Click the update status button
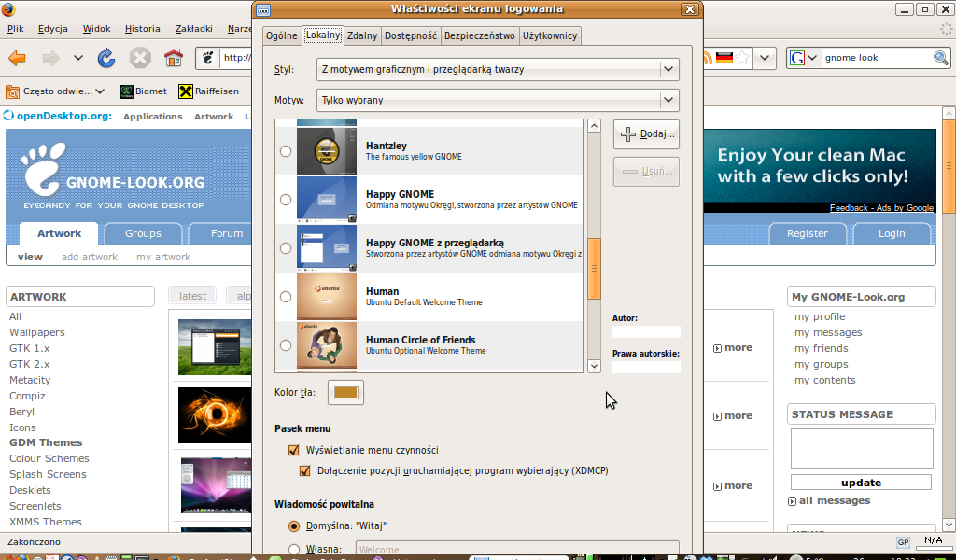Screen dimensions: 956x560 (x=861, y=483)
